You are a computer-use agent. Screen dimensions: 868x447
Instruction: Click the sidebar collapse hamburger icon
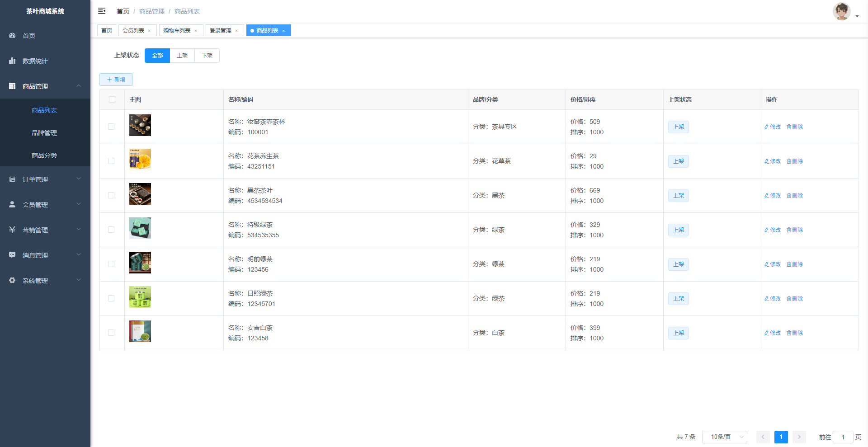[x=102, y=11]
